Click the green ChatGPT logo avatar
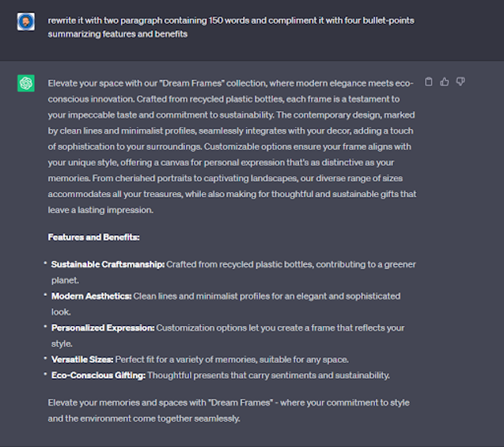 click(26, 83)
